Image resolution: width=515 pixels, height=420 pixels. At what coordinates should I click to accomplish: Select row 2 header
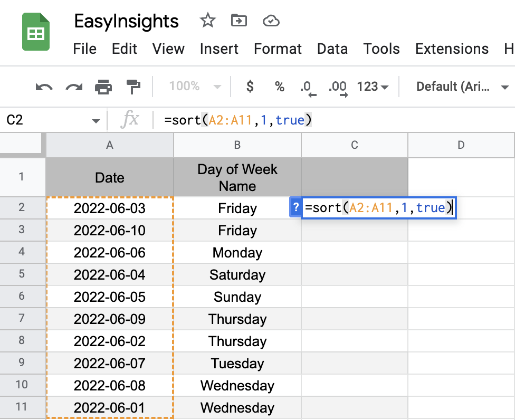(22, 207)
